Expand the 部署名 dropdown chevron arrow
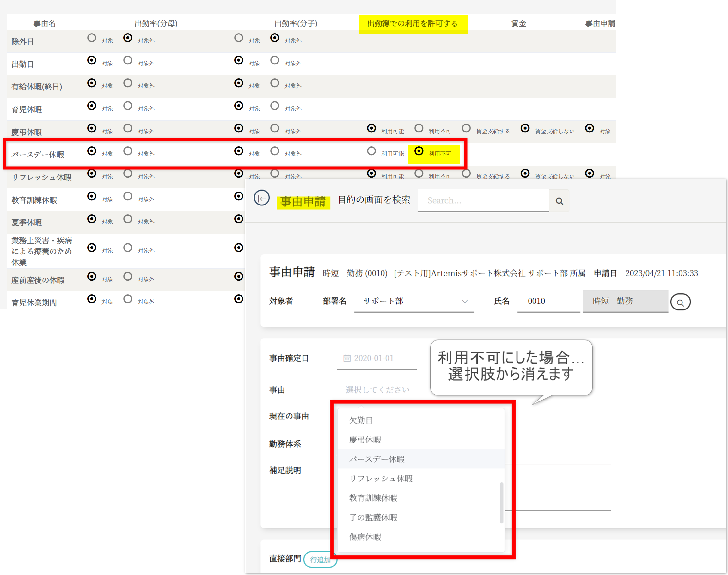 pos(465,301)
